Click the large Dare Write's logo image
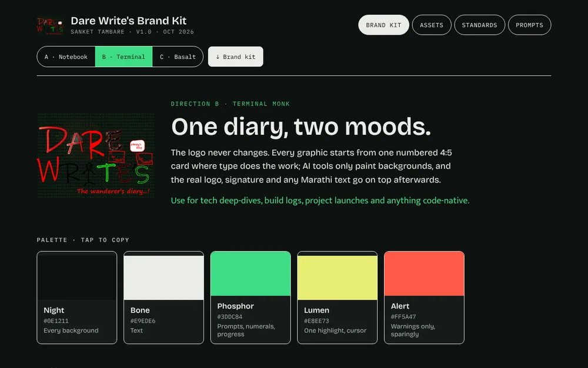This screenshot has width=588, height=368. [x=96, y=155]
